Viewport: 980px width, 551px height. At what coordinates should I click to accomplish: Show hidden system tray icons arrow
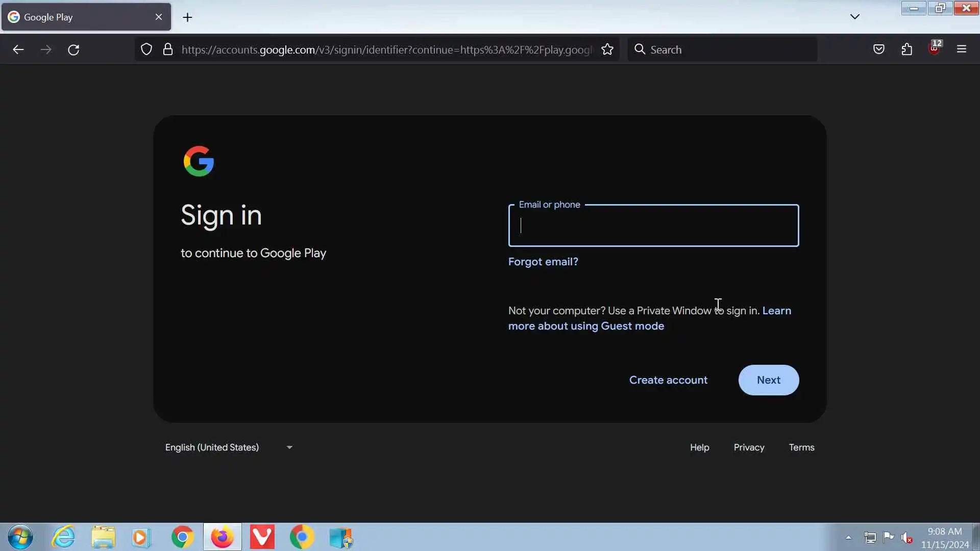[x=848, y=537]
